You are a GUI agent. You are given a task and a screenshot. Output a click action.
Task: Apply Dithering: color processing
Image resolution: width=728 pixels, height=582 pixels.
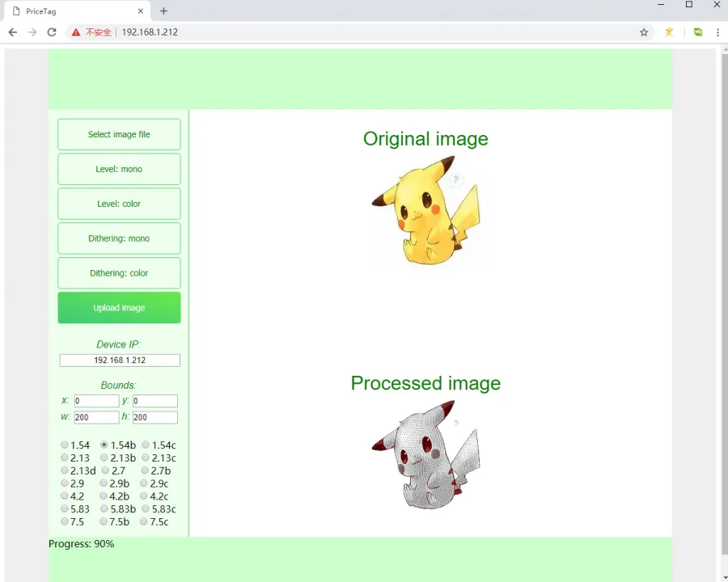pyautogui.click(x=119, y=273)
